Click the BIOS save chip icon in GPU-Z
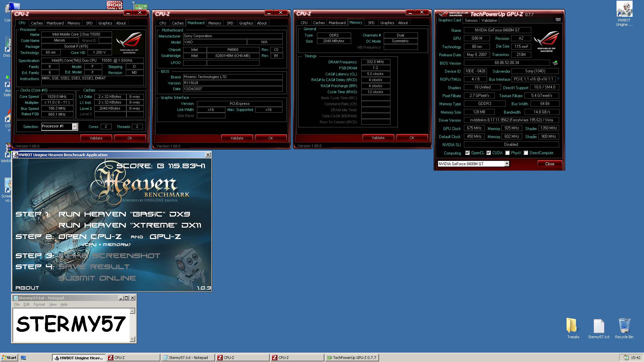The image size is (644, 362). click(x=555, y=63)
